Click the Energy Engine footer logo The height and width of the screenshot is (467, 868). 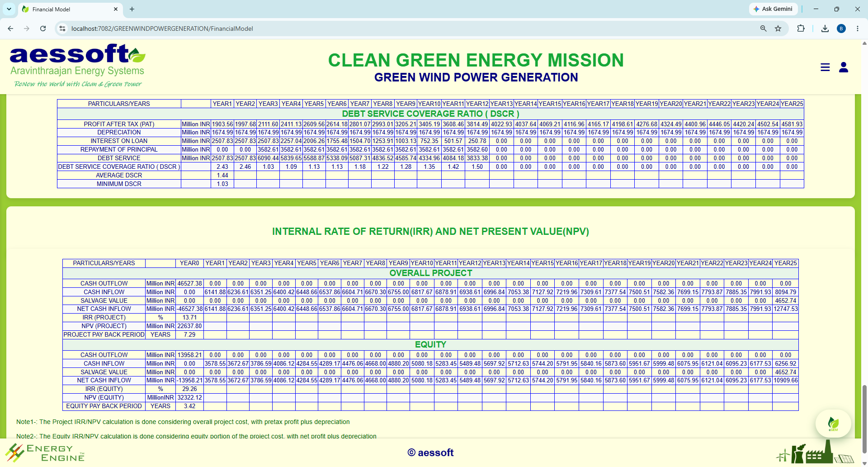click(x=45, y=453)
